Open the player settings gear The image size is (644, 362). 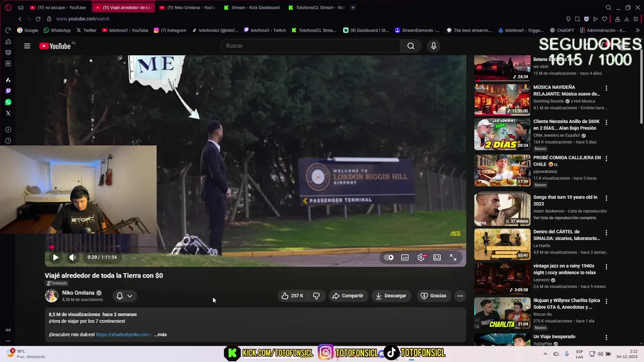[x=421, y=257]
